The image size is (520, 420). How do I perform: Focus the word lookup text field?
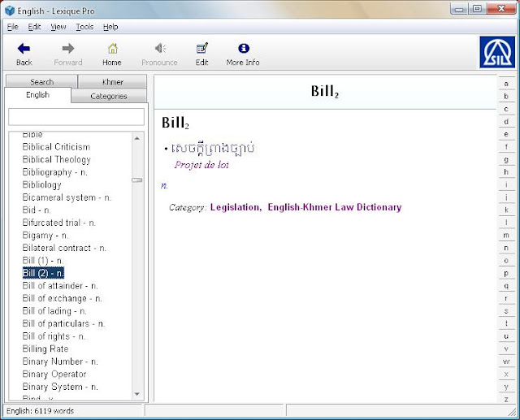click(x=76, y=117)
